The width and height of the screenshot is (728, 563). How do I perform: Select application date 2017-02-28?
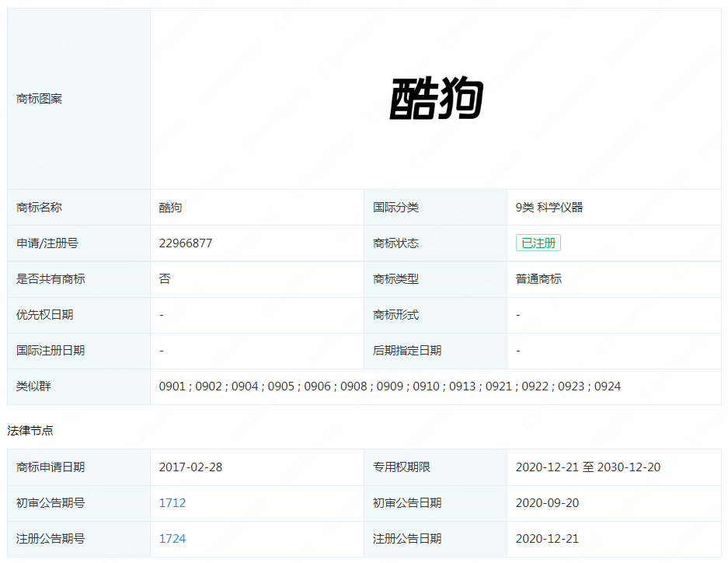pos(191,467)
